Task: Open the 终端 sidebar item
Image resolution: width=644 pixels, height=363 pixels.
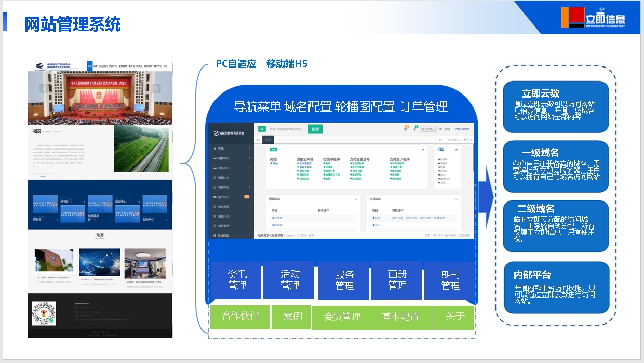Action: pos(231,149)
